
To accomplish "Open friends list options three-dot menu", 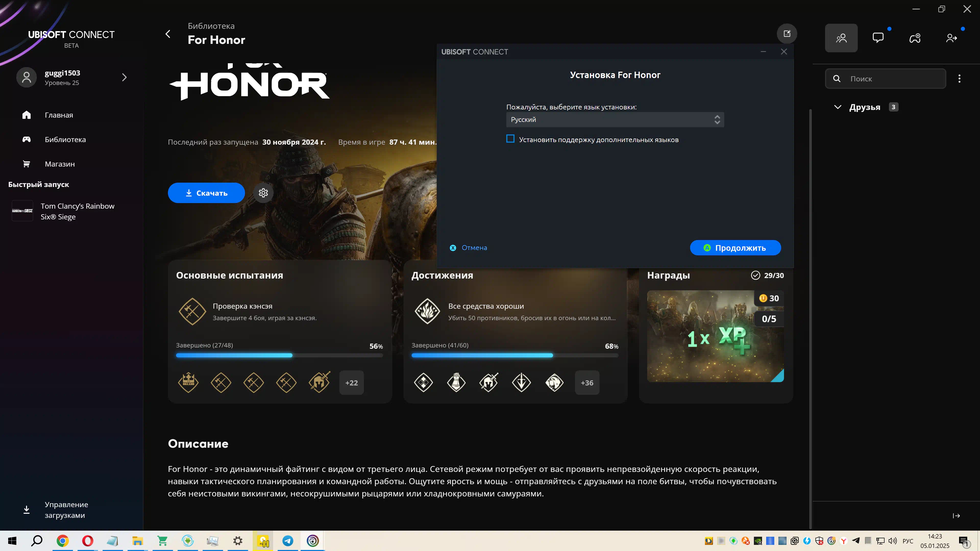I will coord(959,78).
